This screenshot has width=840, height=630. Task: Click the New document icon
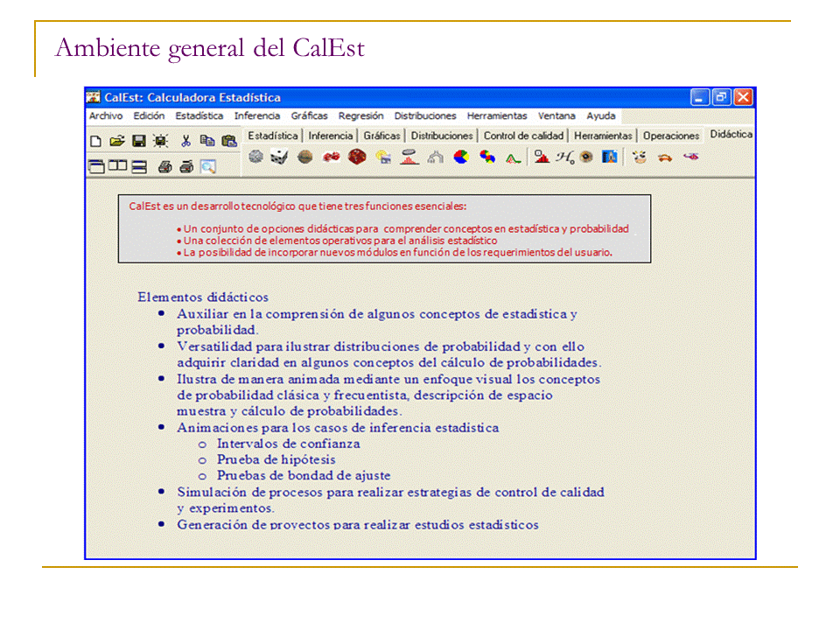96,141
